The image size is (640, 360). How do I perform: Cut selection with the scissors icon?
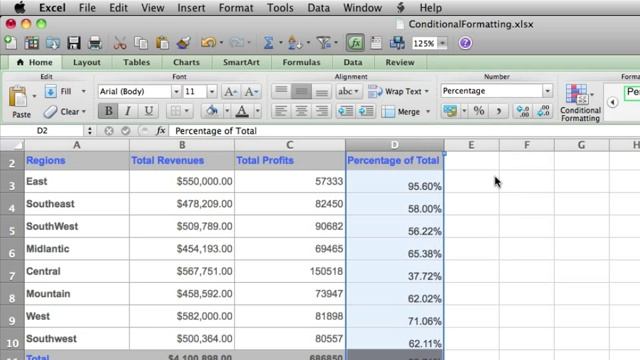120,43
